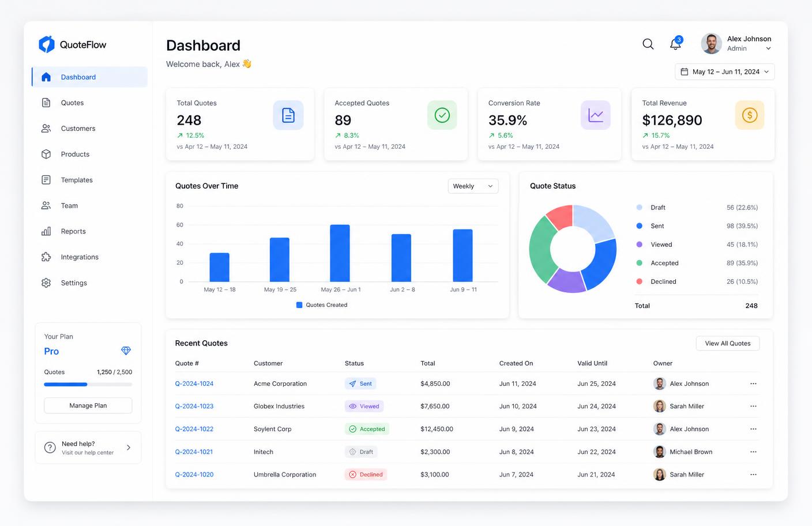Toggle Quotes Created legend series

pos(322,305)
